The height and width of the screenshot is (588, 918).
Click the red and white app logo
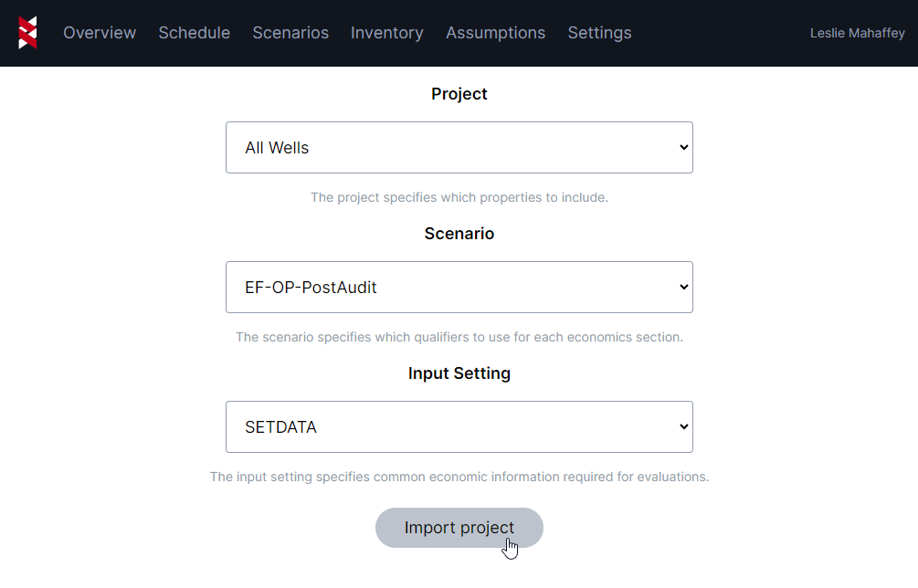tap(27, 33)
